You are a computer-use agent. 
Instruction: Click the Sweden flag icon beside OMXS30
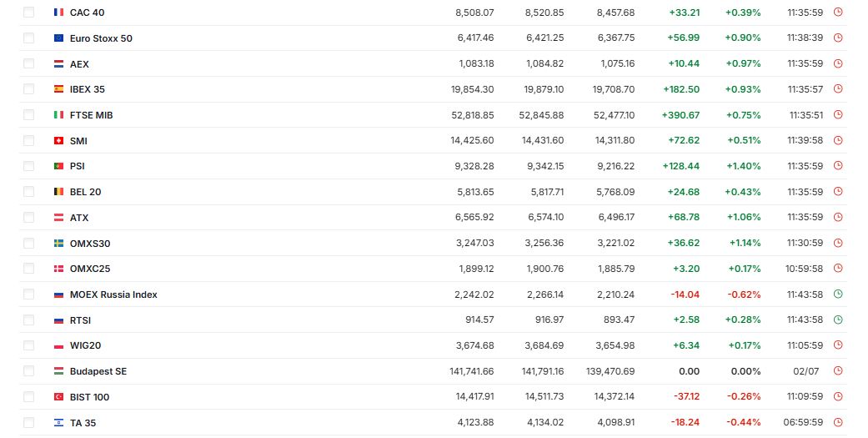58,243
